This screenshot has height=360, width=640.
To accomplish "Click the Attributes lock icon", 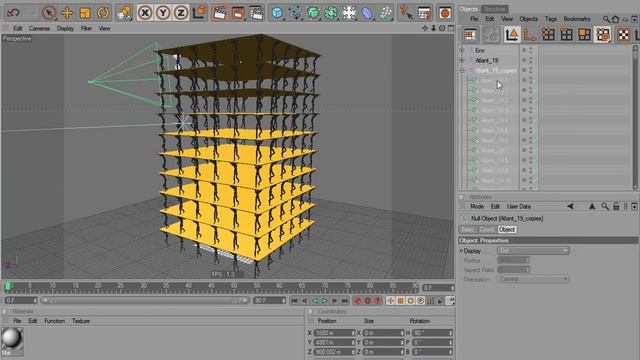I will point(616,207).
